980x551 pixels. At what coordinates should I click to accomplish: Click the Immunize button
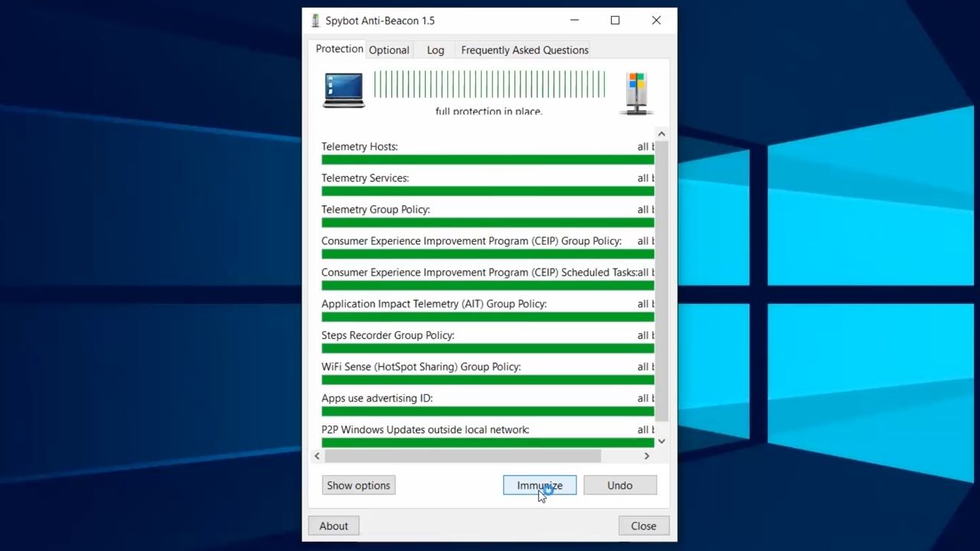539,485
